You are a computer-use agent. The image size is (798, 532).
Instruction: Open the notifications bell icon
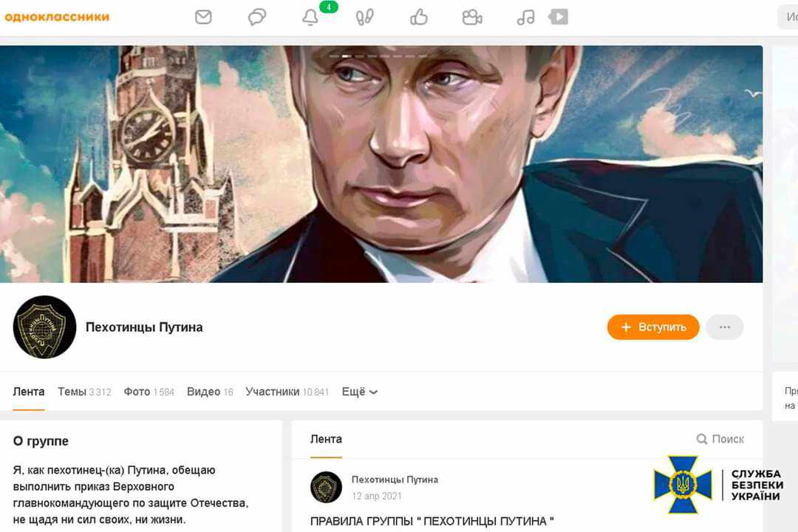310,17
